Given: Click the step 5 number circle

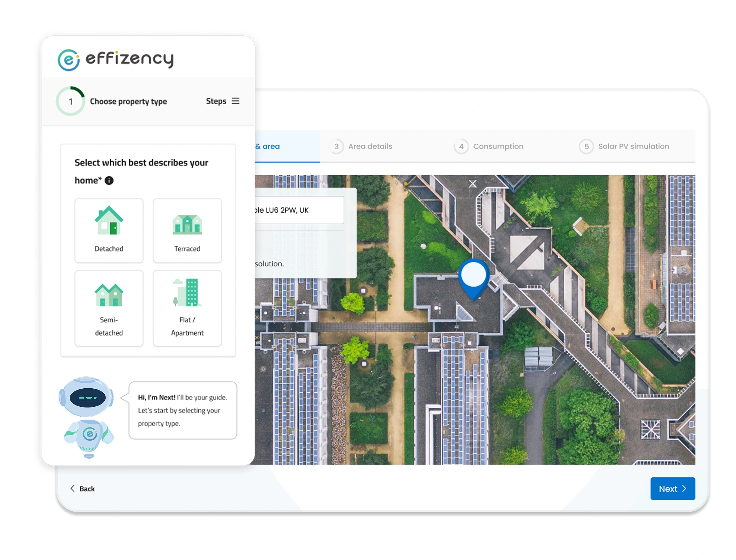Looking at the screenshot, I should [586, 147].
